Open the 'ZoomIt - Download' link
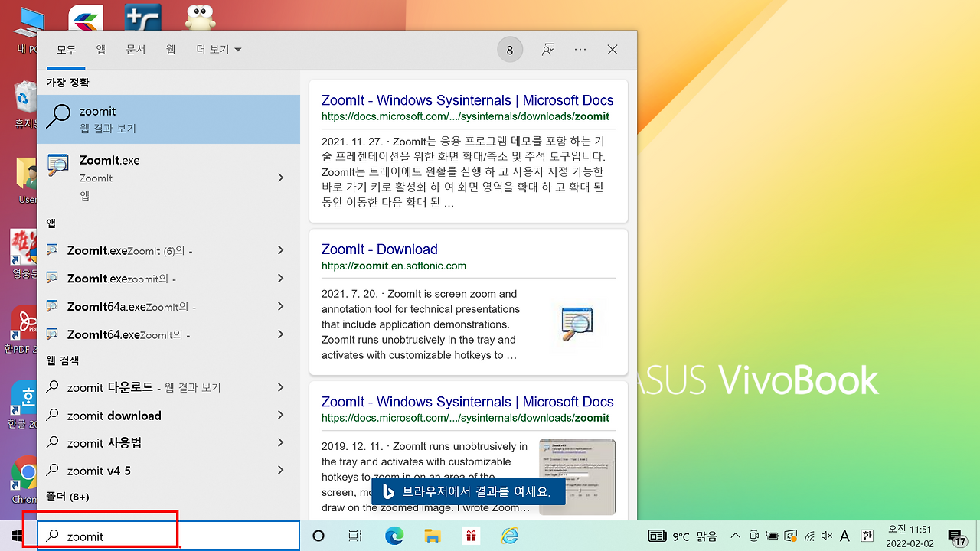Screen dimensions: 980x551 tap(380, 249)
